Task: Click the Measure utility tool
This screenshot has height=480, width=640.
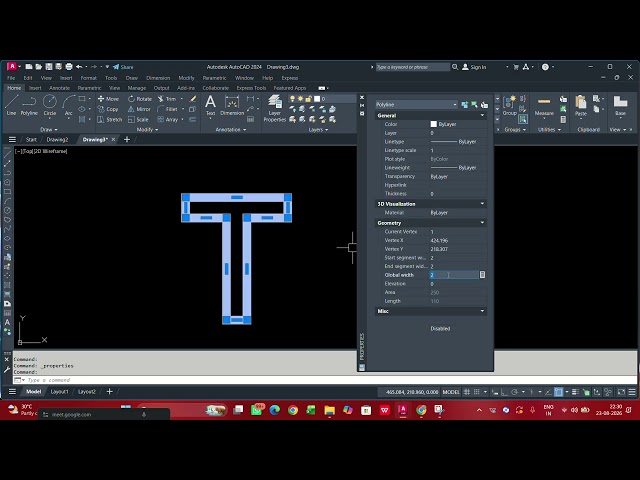Action: [x=544, y=106]
